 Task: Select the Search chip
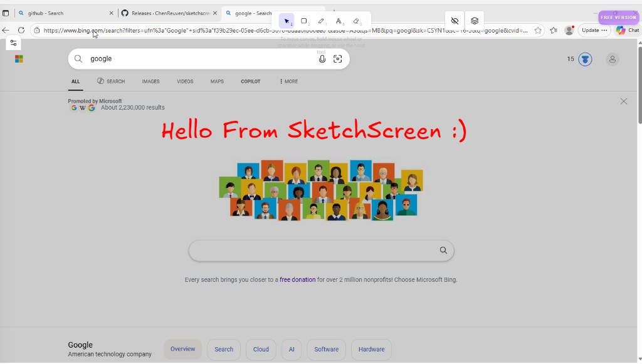tap(224, 349)
